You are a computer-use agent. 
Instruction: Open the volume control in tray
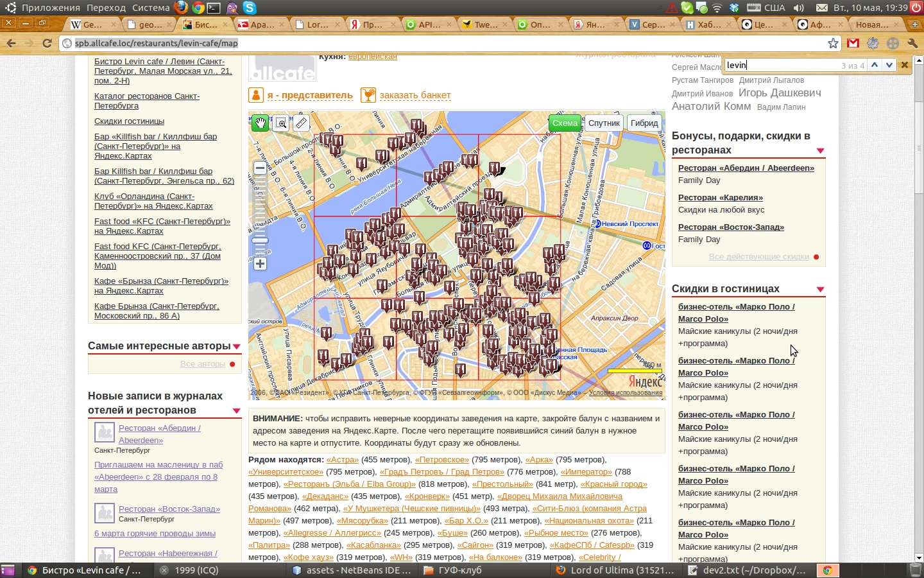point(799,8)
